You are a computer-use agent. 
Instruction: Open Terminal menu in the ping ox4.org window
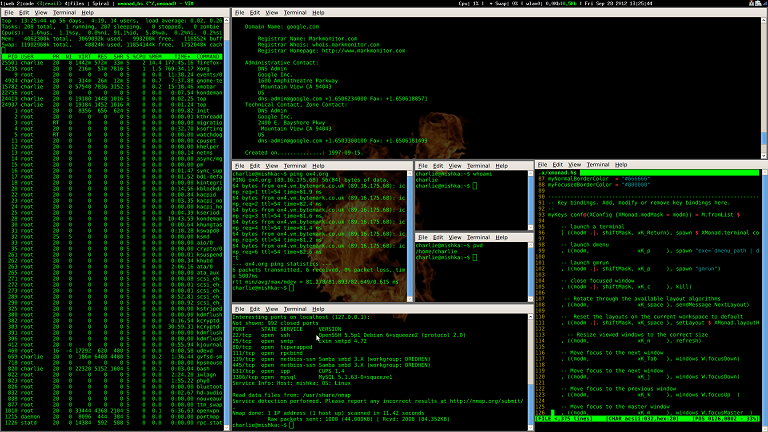click(x=295, y=166)
